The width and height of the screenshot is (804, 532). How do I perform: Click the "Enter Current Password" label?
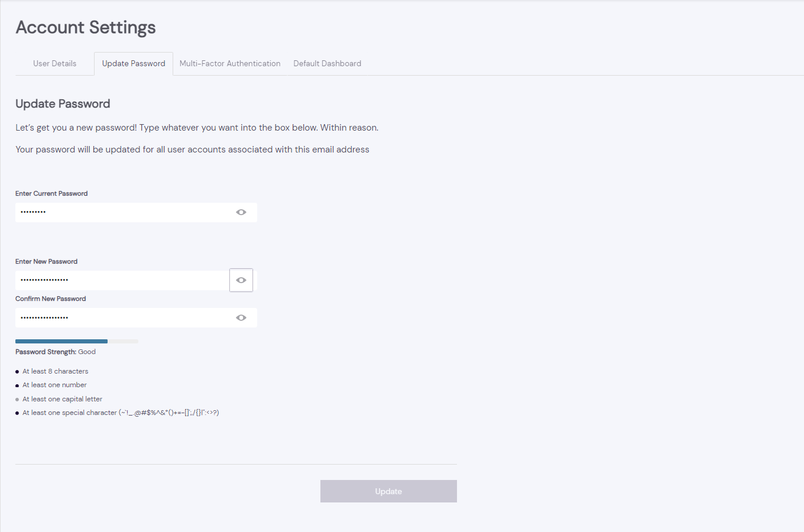click(x=51, y=193)
